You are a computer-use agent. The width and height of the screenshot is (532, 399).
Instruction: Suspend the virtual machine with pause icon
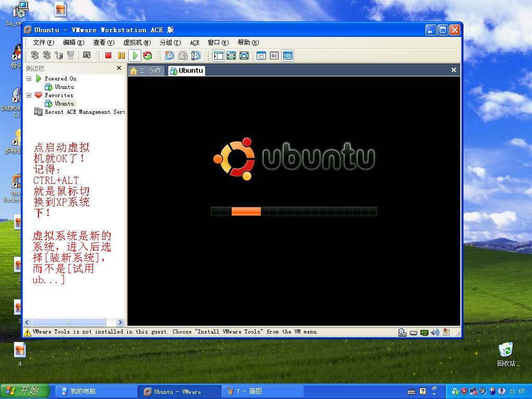(121, 56)
